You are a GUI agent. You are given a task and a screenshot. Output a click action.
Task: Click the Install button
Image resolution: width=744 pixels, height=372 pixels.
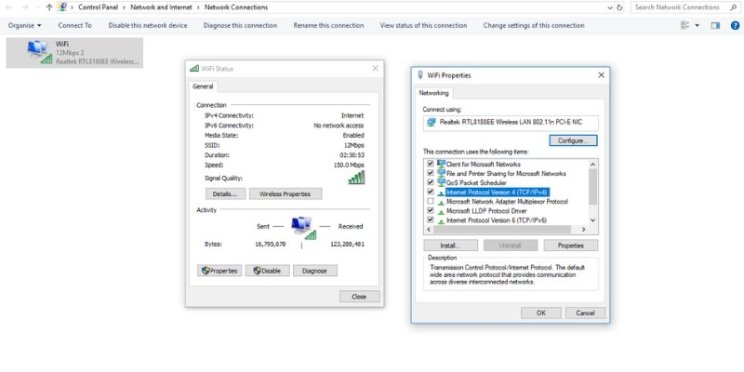(450, 246)
